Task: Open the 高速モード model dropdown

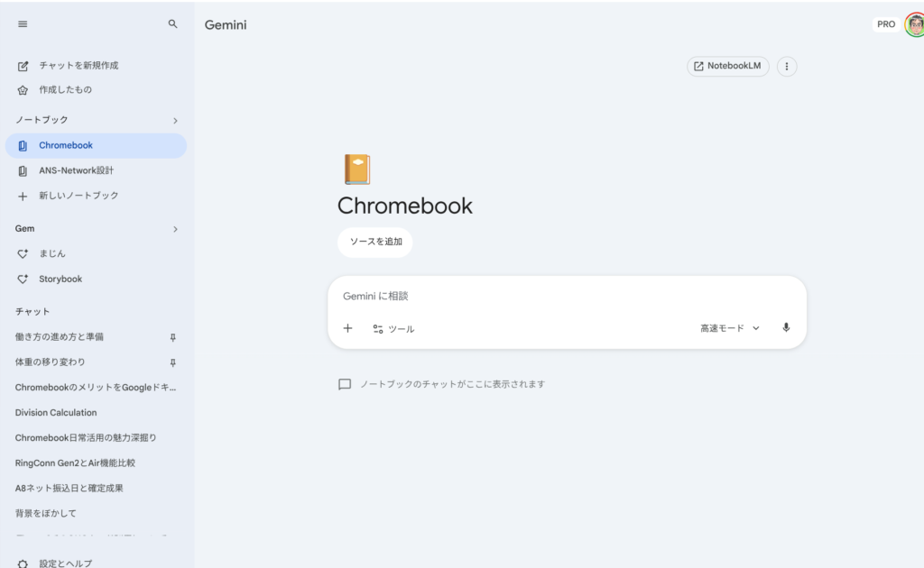Action: [x=730, y=328]
